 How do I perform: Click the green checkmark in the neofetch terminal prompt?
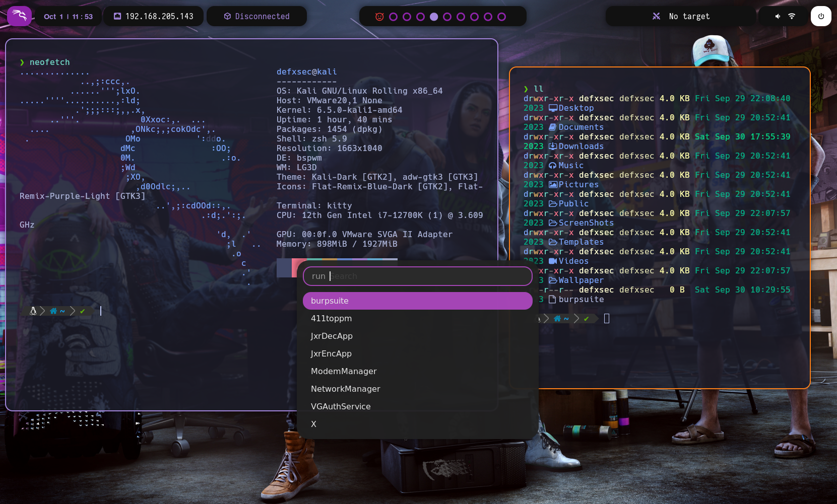(83, 311)
